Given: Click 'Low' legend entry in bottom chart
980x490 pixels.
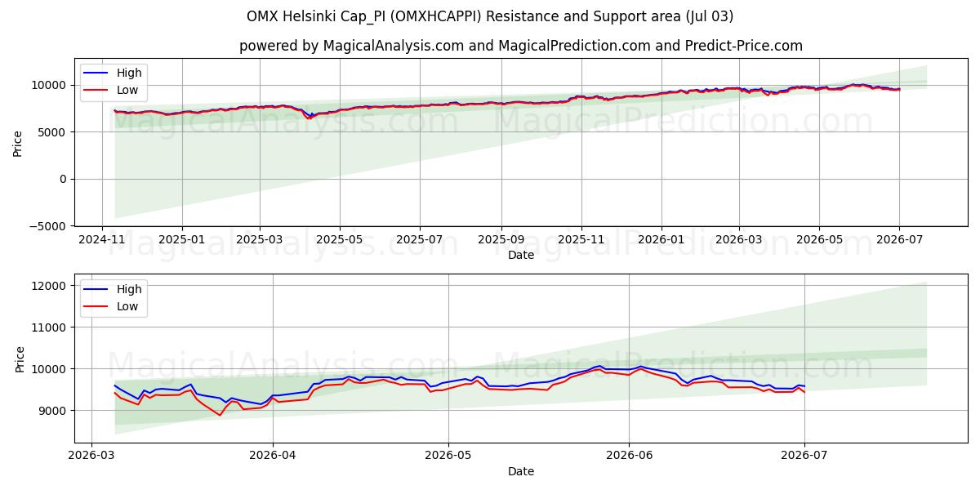Looking at the screenshot, I should [x=127, y=306].
